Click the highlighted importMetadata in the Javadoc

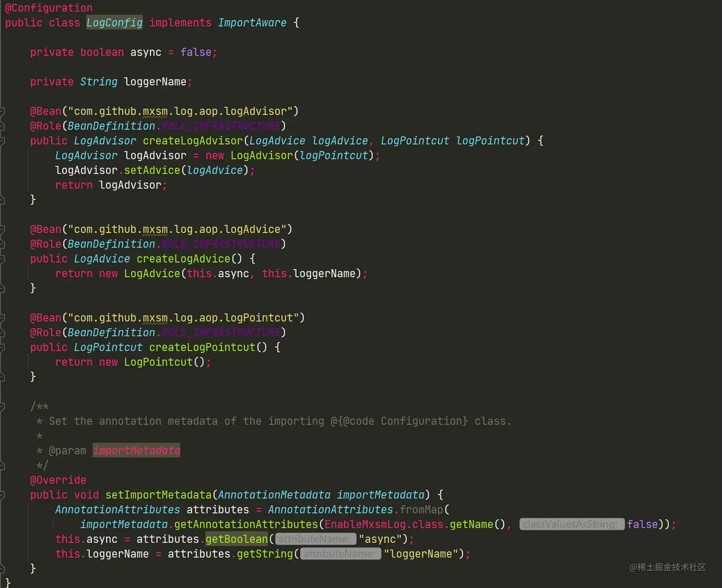coord(137,451)
